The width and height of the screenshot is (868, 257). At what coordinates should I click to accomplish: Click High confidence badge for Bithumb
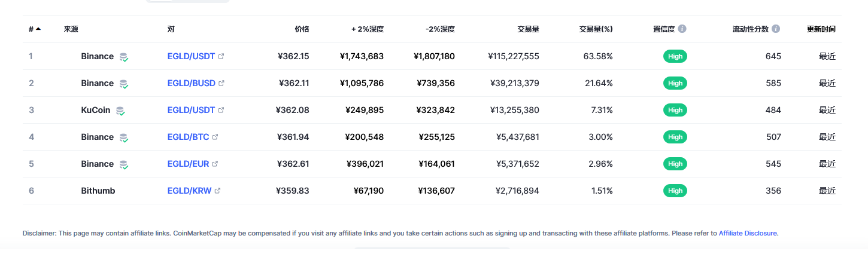675,191
